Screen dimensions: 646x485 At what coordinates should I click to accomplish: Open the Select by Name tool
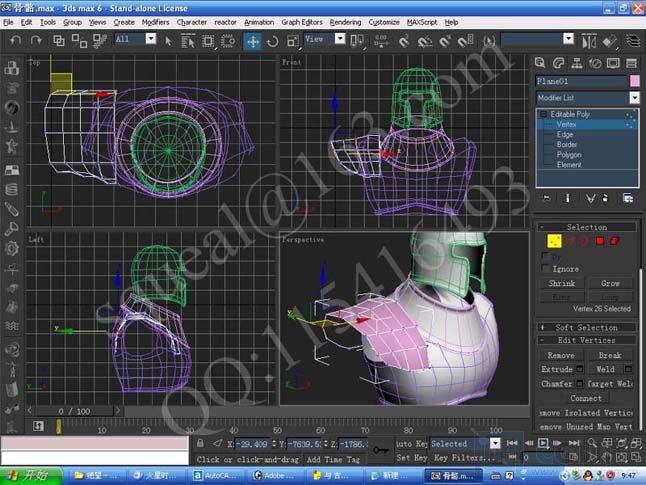[187, 41]
